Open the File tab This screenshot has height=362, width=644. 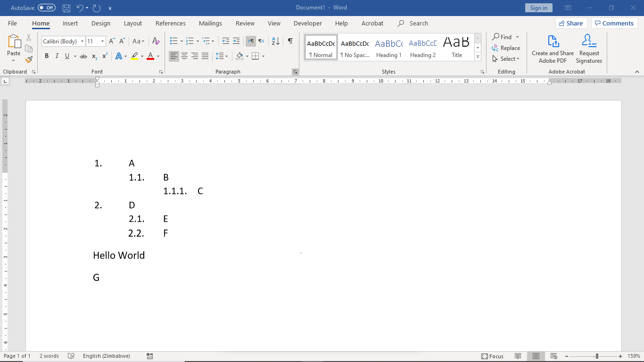coord(12,23)
